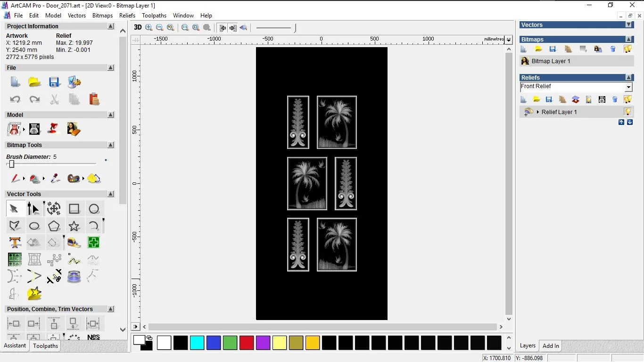Open the Vector Text tool

click(15, 243)
